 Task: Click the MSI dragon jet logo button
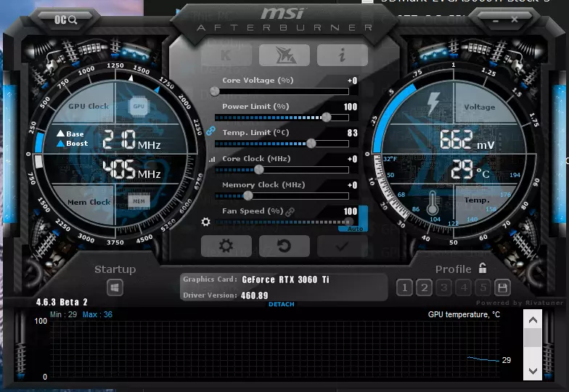284,55
